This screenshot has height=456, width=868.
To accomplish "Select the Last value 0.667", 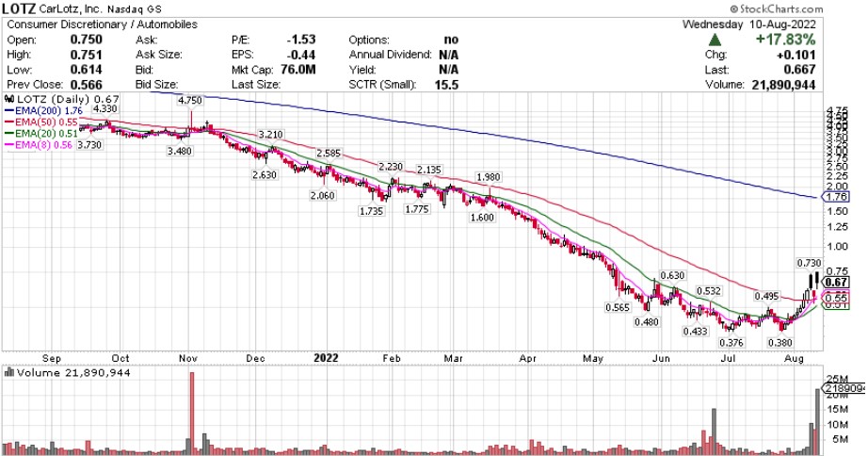I will click(799, 70).
